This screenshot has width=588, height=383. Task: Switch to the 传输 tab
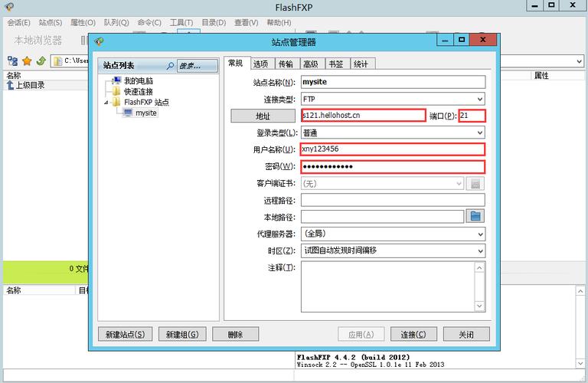[286, 64]
